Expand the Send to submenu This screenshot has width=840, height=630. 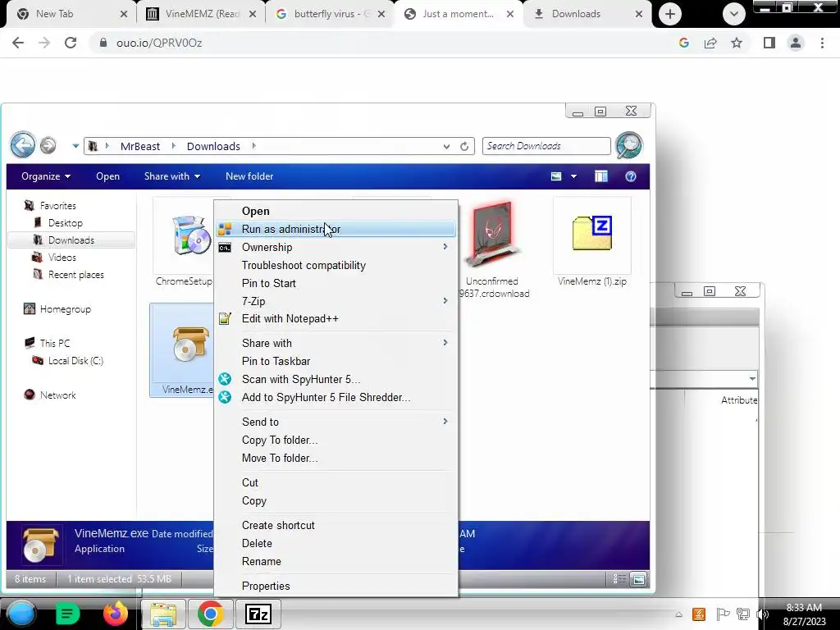coord(336,422)
